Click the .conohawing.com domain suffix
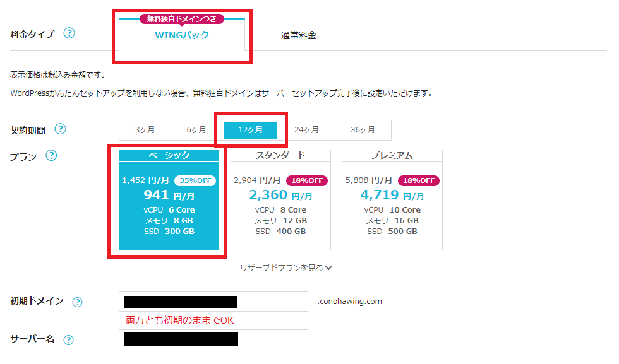 (x=350, y=302)
